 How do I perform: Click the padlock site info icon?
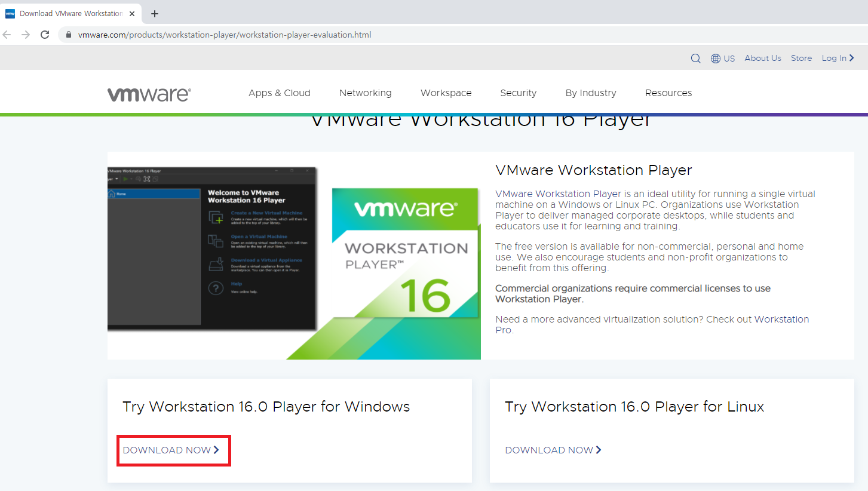(68, 35)
